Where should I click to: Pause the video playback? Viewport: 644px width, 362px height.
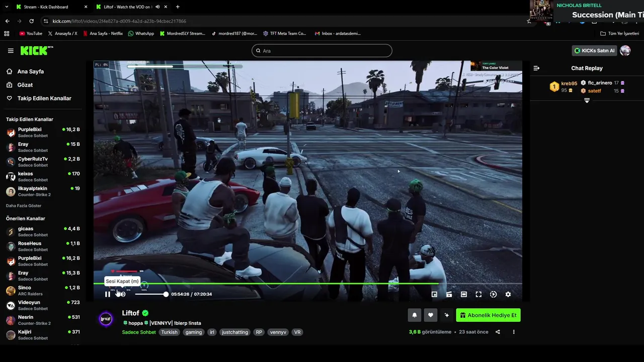click(108, 294)
